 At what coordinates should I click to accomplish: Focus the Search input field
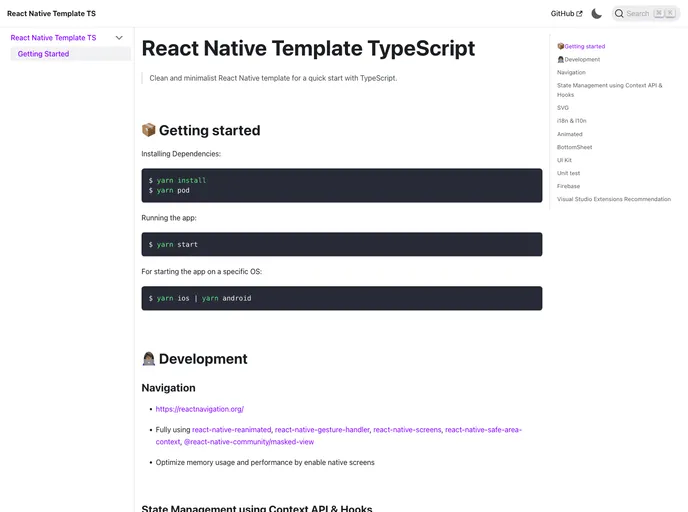click(x=645, y=14)
